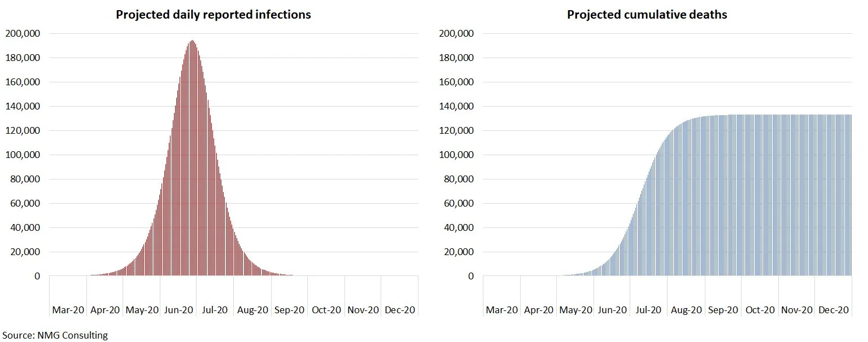Click the peak of the red infections curve
This screenshot has width=868, height=342.
click(193, 41)
